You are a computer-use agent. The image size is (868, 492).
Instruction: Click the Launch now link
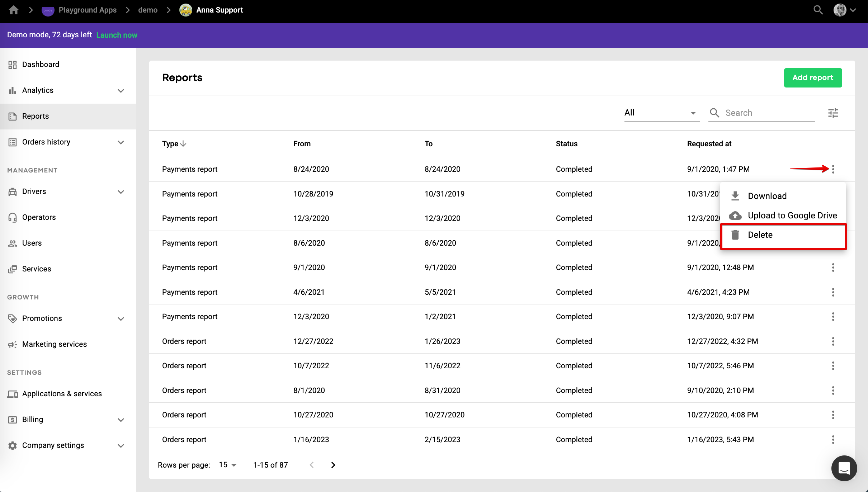point(117,35)
